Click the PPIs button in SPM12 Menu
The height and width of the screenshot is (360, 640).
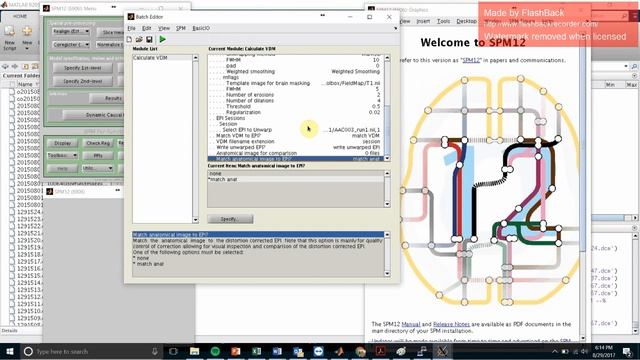tap(98, 156)
